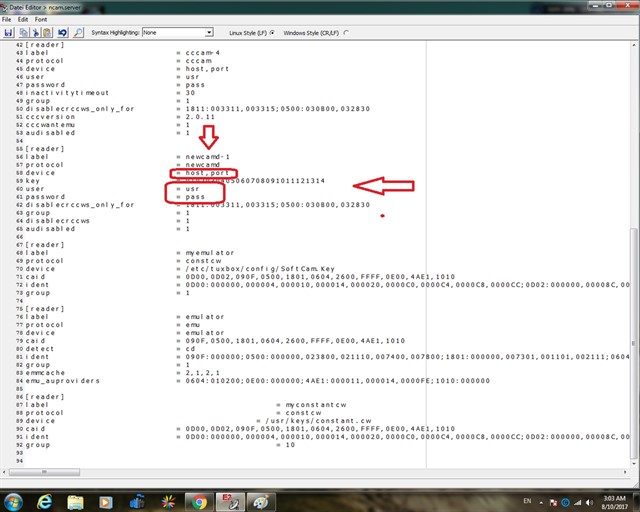Select the Windows Style (CR/LF) radio button
The height and width of the screenshot is (512, 640).
(x=346, y=33)
